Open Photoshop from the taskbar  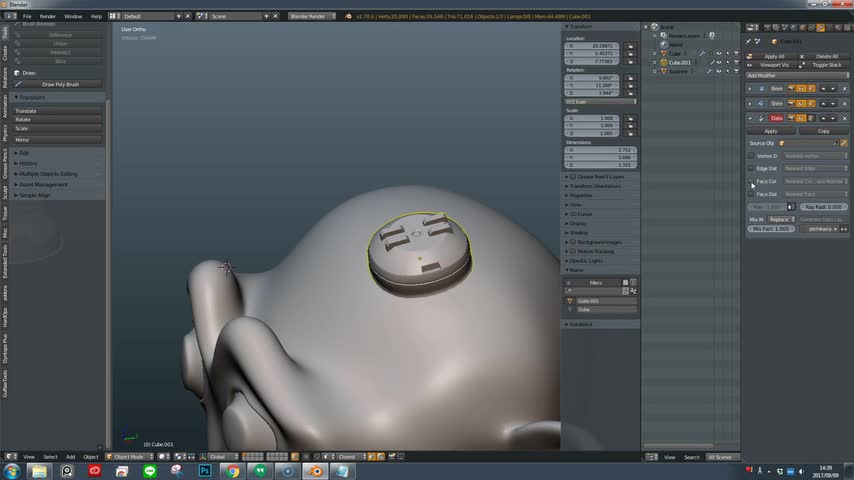click(205, 471)
